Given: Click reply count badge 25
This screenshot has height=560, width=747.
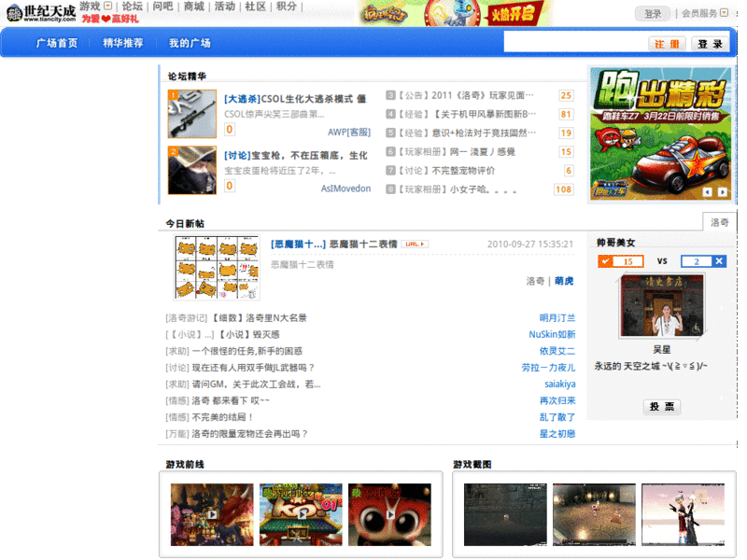Looking at the screenshot, I should click(x=566, y=95).
